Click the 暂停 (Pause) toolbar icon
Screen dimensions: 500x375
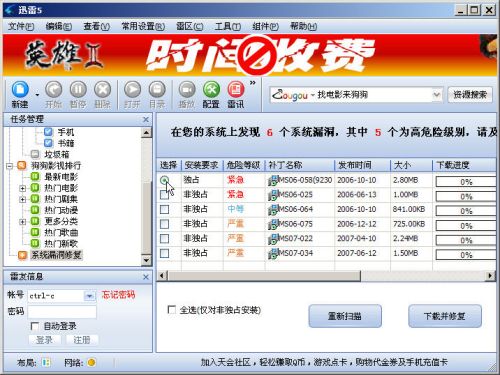pos(78,89)
